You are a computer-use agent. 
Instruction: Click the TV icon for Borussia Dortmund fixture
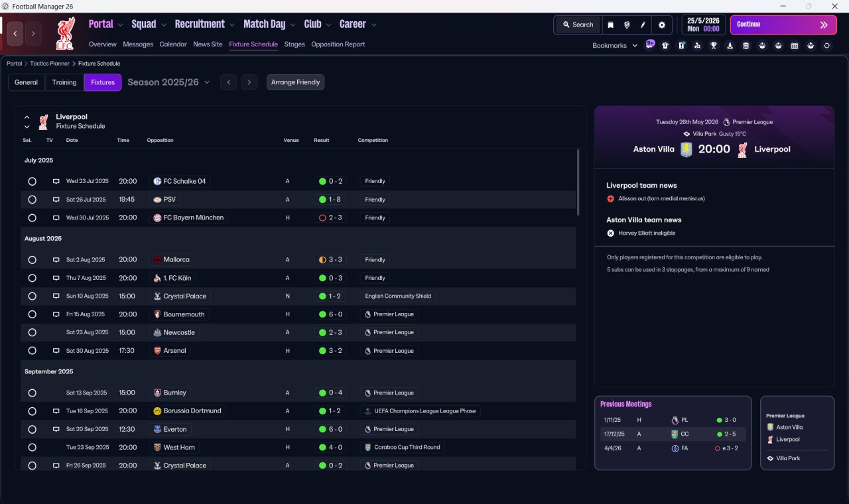click(x=56, y=411)
